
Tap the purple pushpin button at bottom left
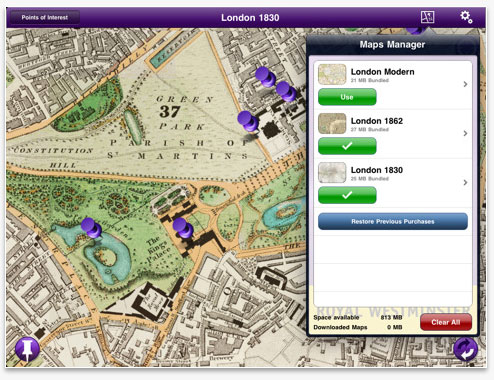coord(27,350)
